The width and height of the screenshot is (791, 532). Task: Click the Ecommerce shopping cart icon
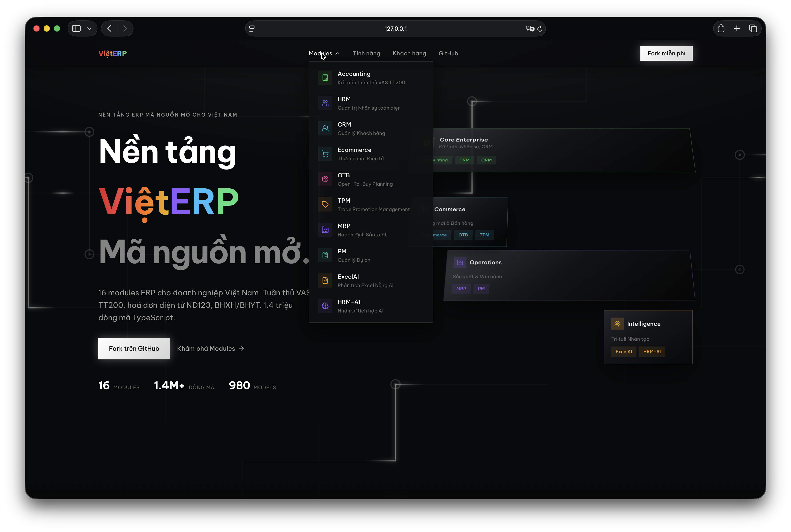(x=325, y=154)
